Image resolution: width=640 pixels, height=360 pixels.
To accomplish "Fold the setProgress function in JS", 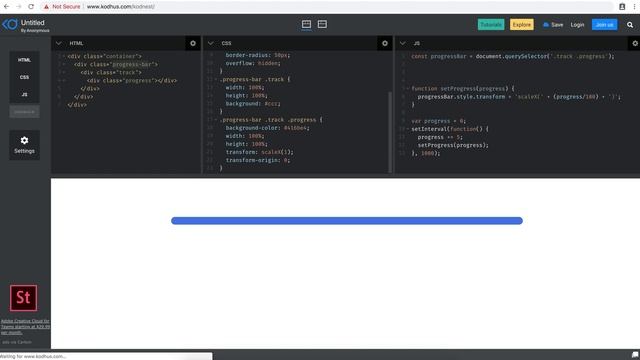I will coord(407,89).
